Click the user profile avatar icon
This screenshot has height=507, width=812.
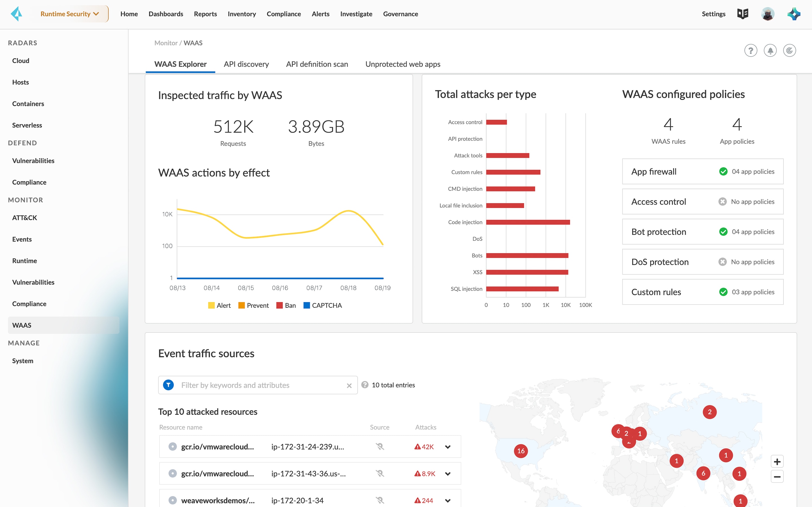click(768, 14)
